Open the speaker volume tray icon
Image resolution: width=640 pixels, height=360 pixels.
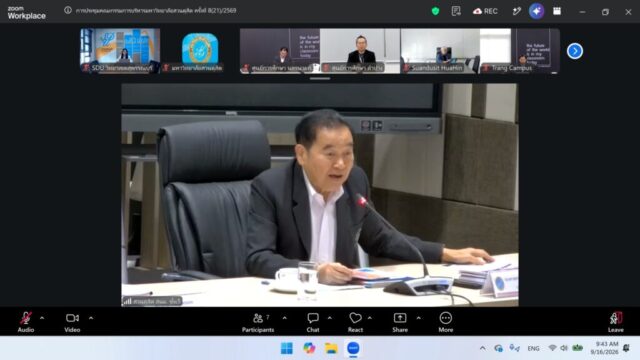(564, 348)
